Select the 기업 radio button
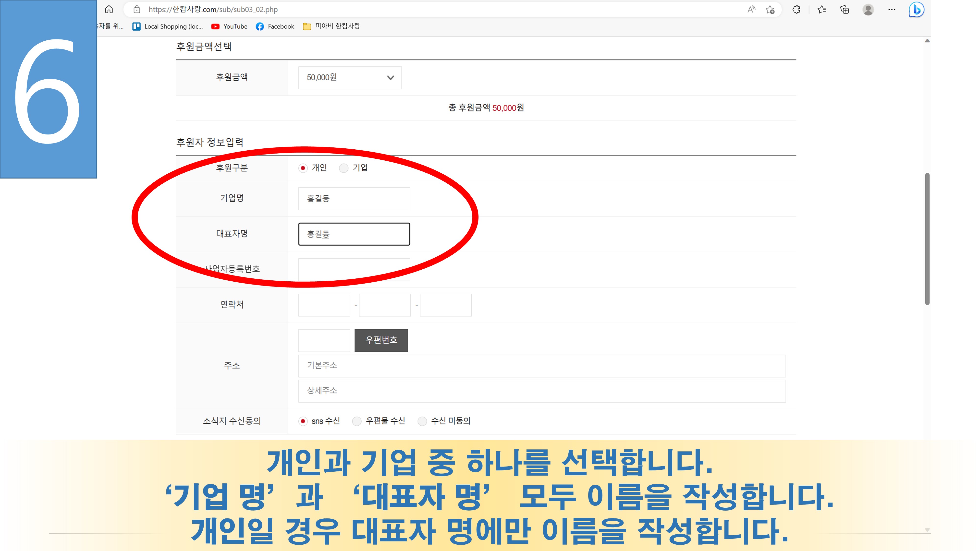980x551 pixels. point(343,168)
